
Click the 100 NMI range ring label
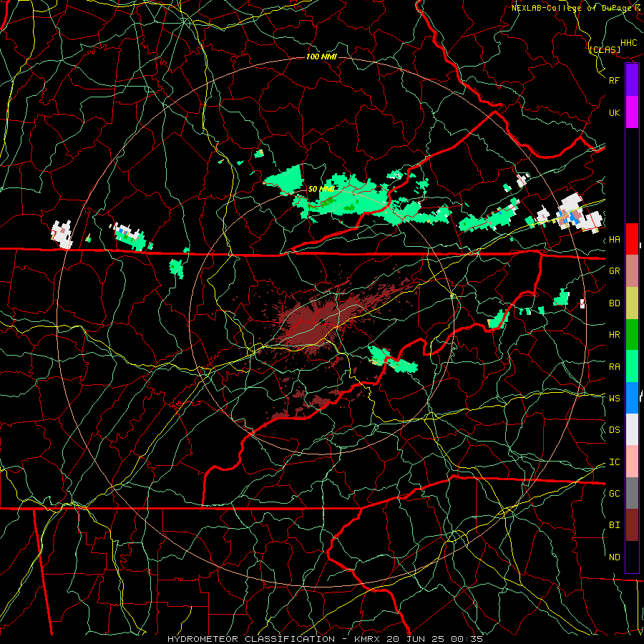pyautogui.click(x=321, y=57)
